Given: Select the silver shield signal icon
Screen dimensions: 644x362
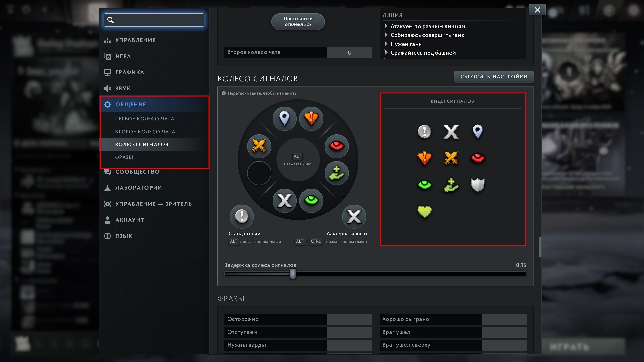Looking at the screenshot, I should [x=477, y=185].
